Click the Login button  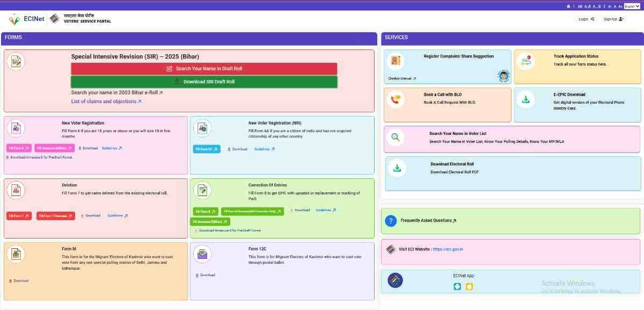pos(586,19)
